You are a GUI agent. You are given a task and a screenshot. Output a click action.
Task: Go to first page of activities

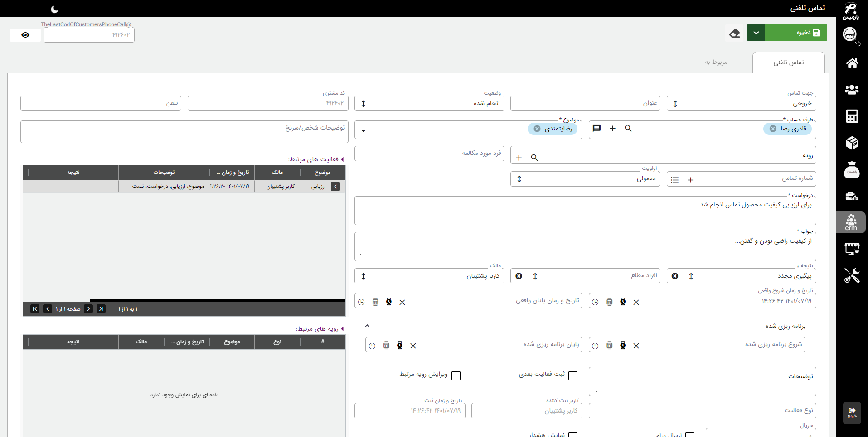[102, 309]
